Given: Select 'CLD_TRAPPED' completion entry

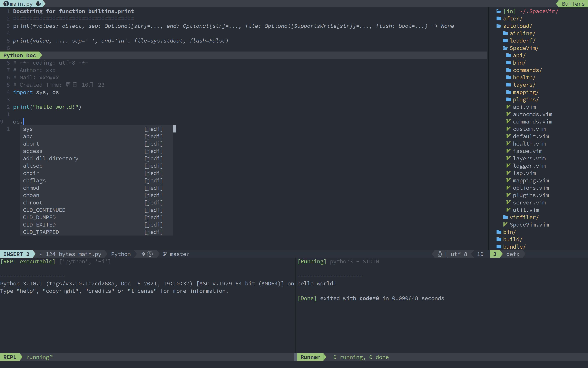Looking at the screenshot, I should point(96,232).
